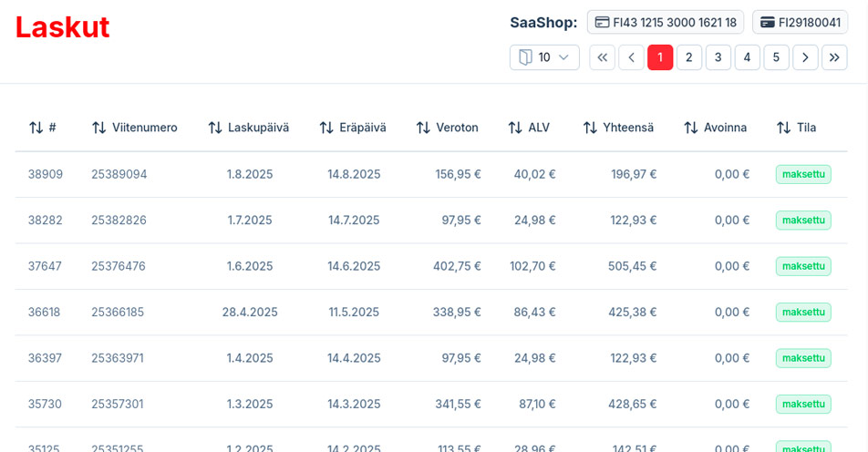Sort the ALV column

point(515,128)
